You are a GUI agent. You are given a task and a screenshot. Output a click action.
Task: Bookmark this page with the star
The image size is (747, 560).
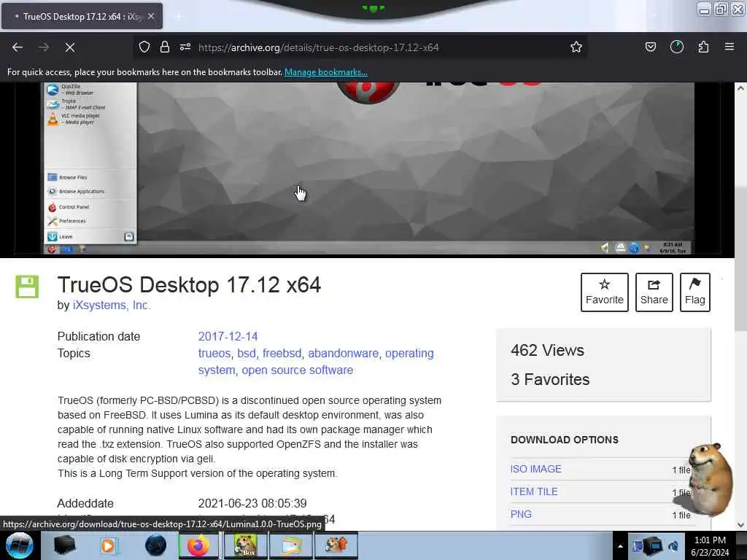coord(576,47)
